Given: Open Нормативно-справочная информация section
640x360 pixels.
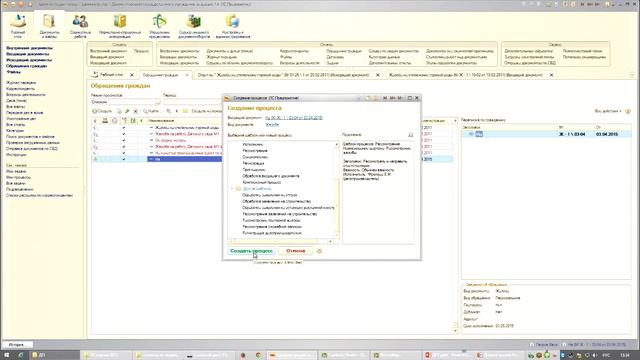Looking at the screenshot, I should [x=120, y=26].
